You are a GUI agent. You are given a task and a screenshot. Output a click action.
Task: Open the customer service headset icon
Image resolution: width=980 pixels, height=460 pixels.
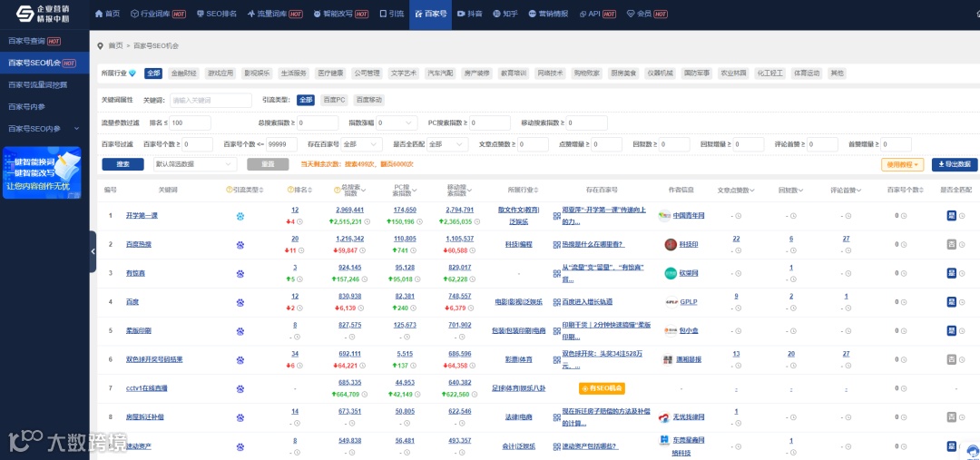[x=972, y=451]
